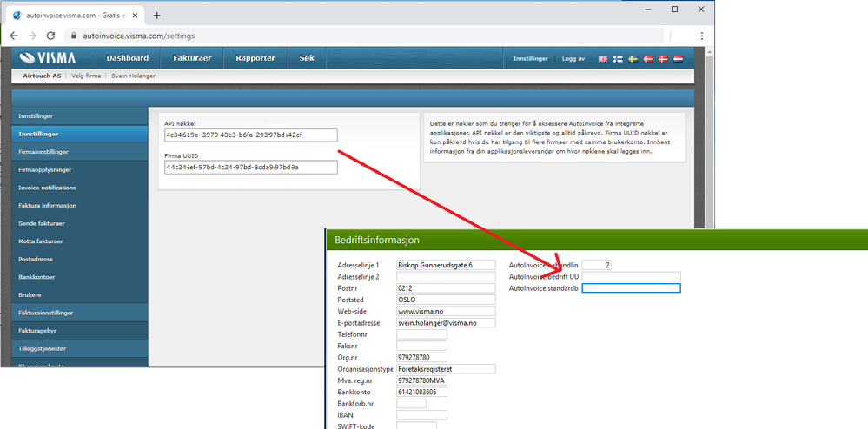Open Faktura informasjon in the sidebar

click(80, 205)
